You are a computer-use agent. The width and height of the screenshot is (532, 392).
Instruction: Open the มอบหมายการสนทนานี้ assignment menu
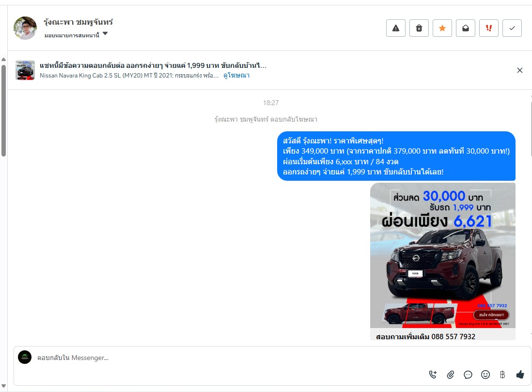point(72,35)
